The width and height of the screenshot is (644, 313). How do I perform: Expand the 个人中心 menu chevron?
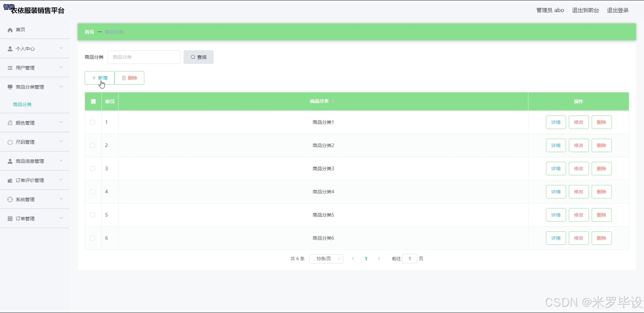tap(61, 48)
